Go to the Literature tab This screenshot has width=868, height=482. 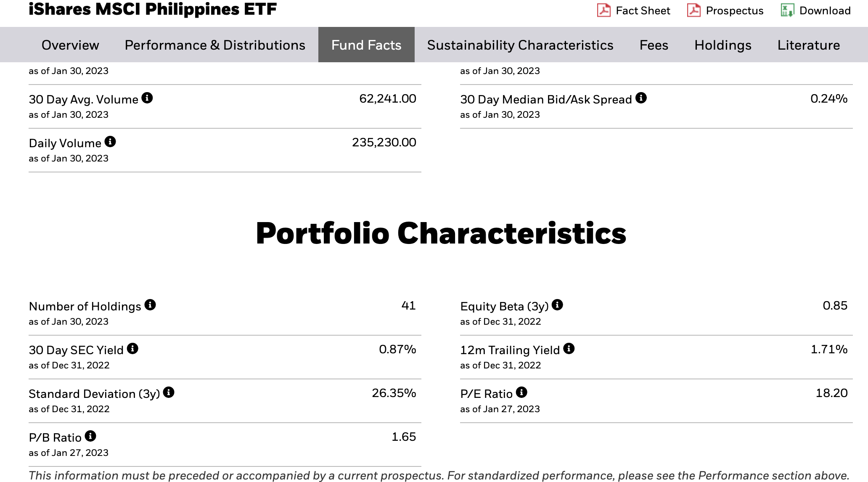pos(809,45)
